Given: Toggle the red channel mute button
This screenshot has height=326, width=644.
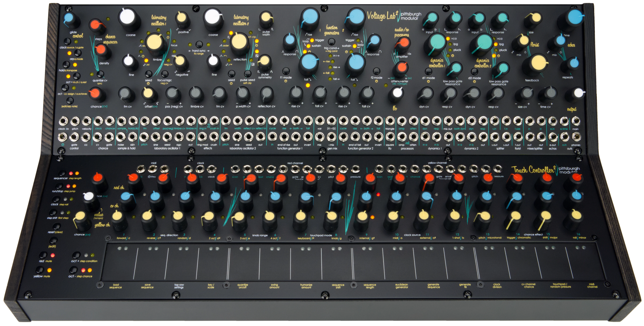Looking at the screenshot, I should click(x=43, y=255).
